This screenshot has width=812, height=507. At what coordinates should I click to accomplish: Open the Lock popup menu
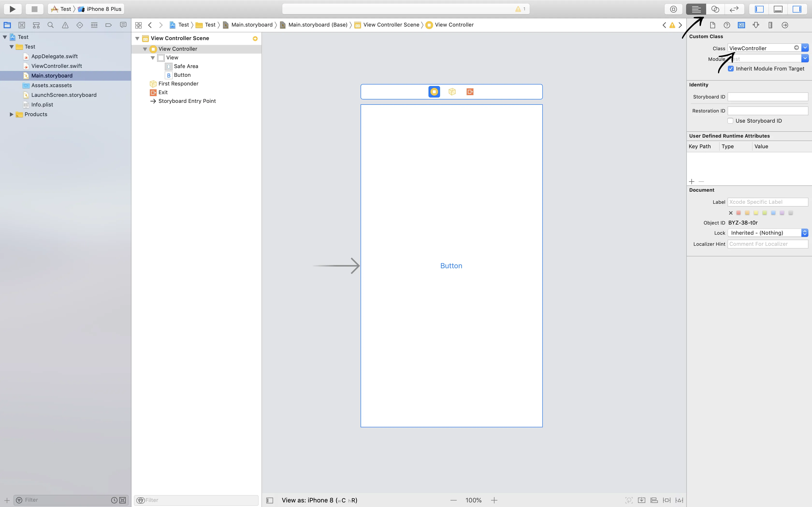click(767, 233)
